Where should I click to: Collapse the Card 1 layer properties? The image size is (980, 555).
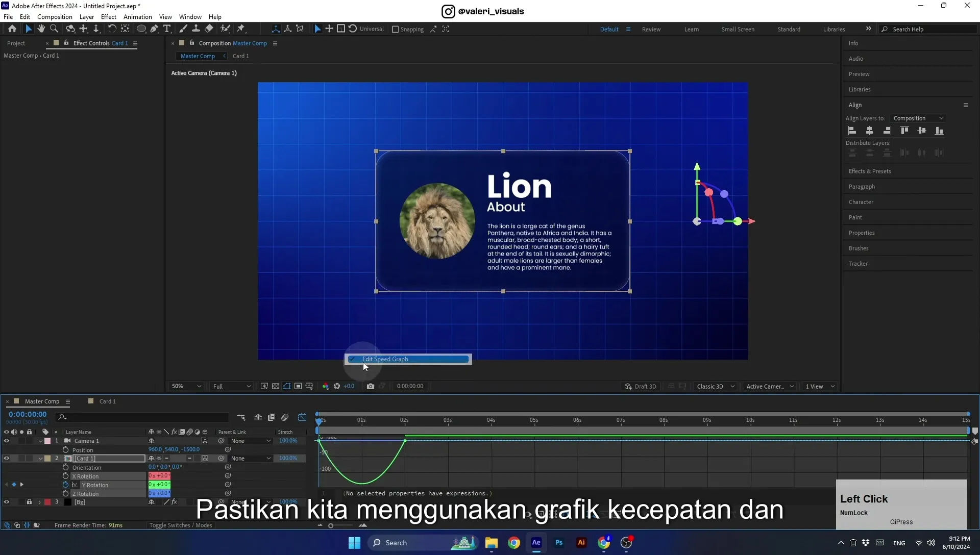click(40, 458)
